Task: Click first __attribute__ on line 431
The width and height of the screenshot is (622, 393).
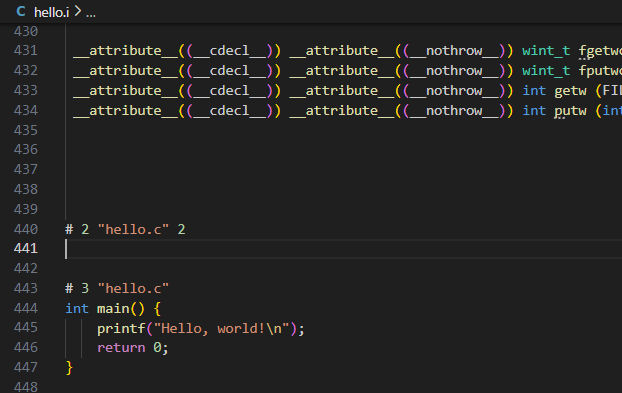Action: click(125, 51)
